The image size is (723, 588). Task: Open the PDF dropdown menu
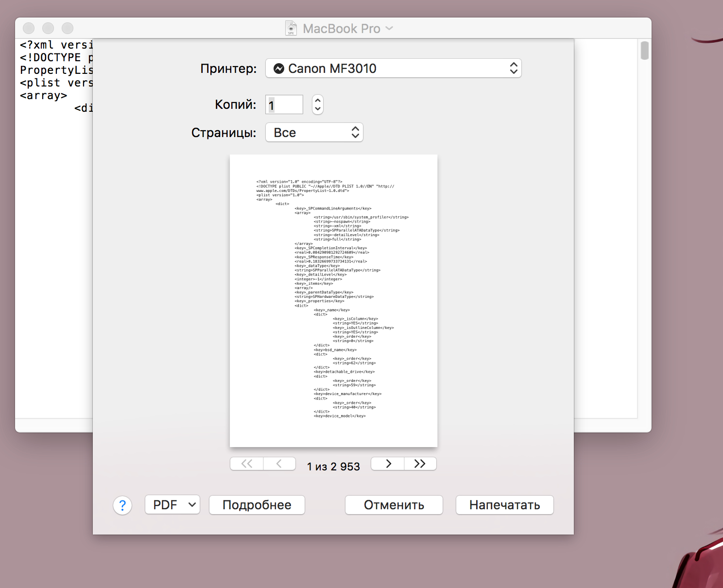(172, 505)
